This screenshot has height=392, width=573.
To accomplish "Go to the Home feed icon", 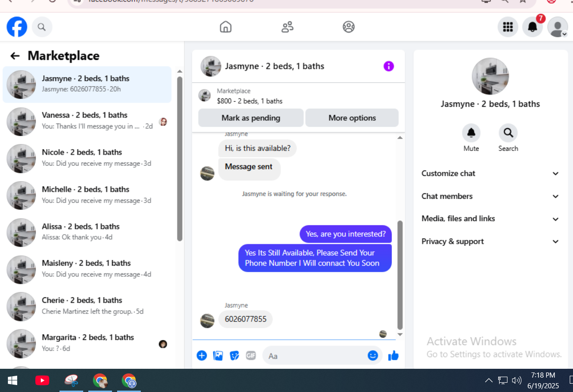I will coord(225,27).
